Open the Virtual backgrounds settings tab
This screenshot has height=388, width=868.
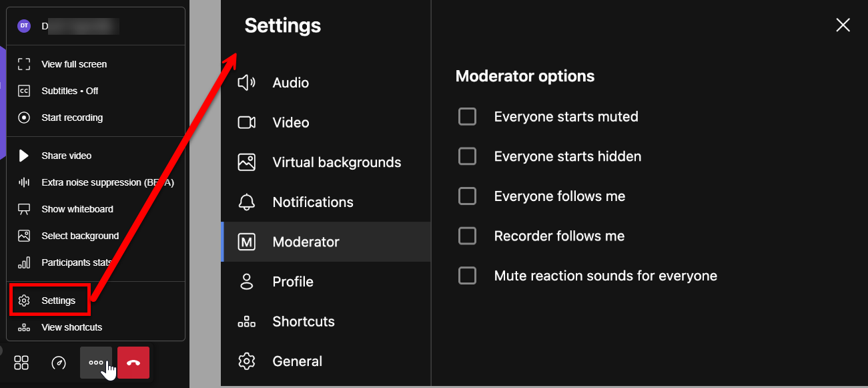point(336,162)
